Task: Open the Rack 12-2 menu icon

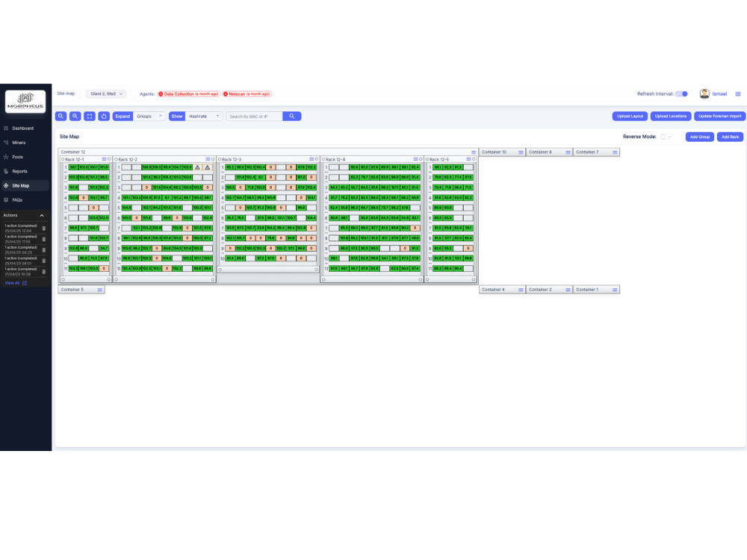Action: [x=208, y=159]
